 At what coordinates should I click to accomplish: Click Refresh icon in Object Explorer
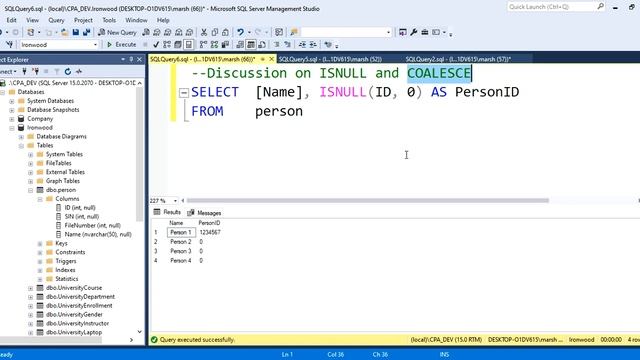68,71
